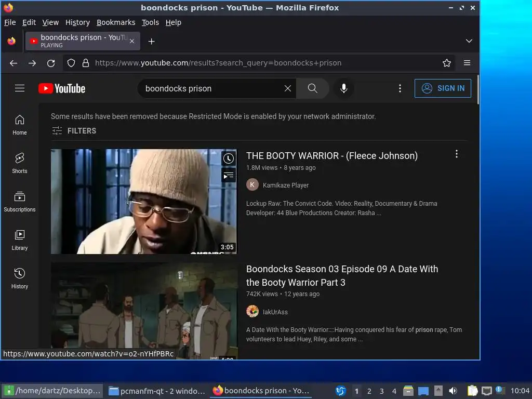Switch to virtual desktop 3
This screenshot has height=399, width=532.
[x=381, y=391]
